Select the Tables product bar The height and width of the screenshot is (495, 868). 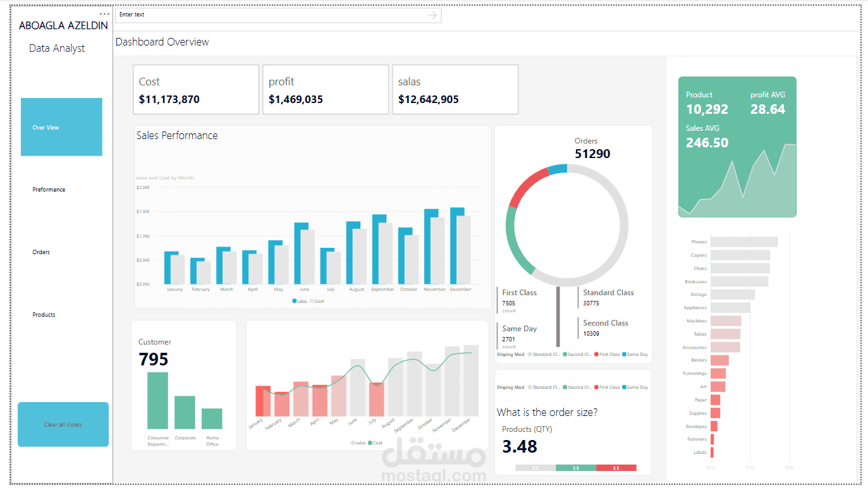[725, 334]
